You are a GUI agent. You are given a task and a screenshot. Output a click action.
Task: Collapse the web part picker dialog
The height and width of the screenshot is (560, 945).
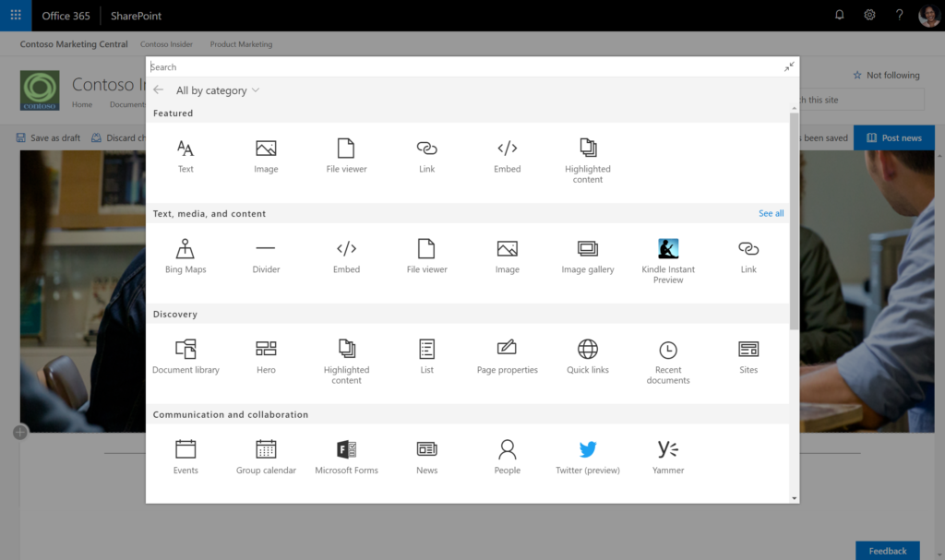tap(789, 66)
